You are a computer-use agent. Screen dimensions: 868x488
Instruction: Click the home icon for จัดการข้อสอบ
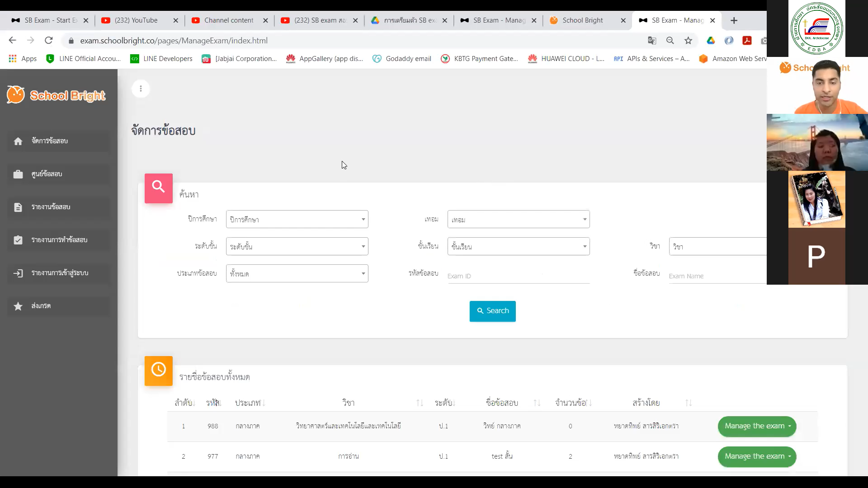(18, 141)
